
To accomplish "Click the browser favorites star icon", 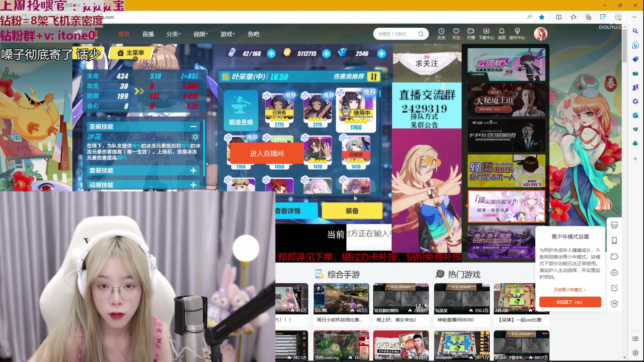I will point(542,17).
